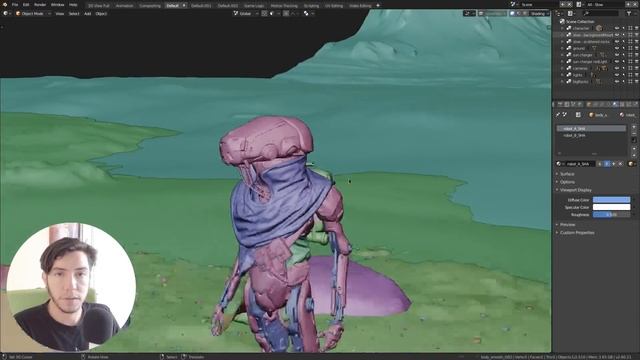Toggle eye visibility for character collection
Screen dimensions: 640x360
[x=617, y=28]
